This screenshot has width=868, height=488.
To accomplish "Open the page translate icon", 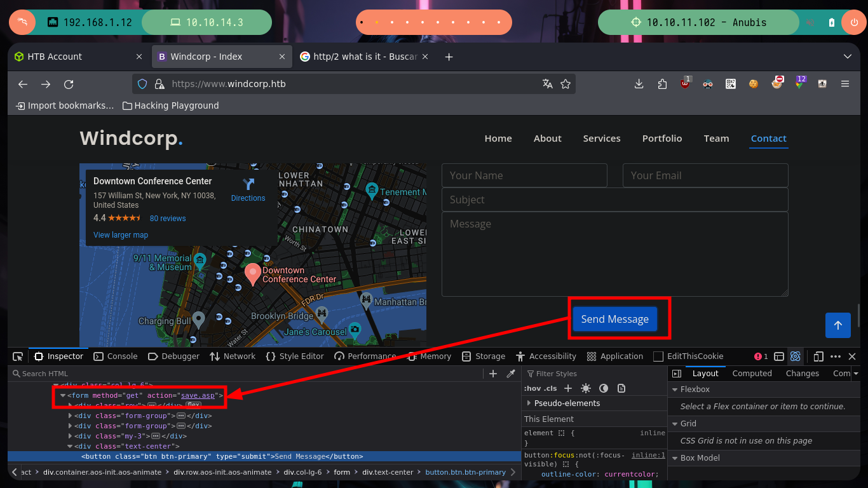I will 547,84.
